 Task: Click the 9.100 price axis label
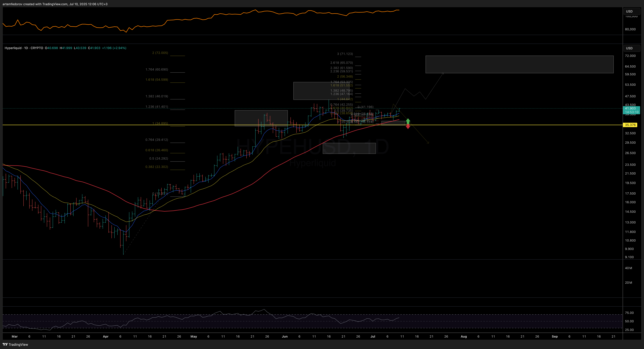pos(629,257)
